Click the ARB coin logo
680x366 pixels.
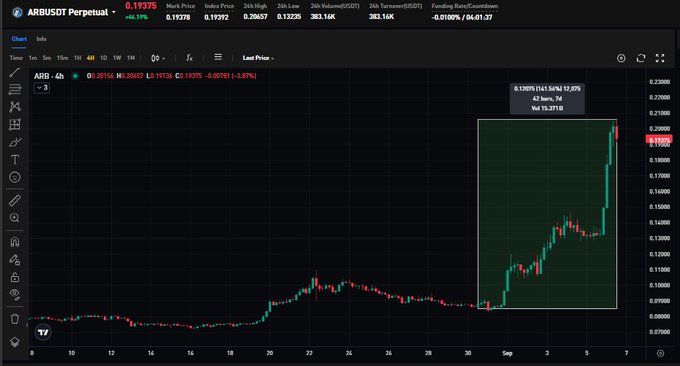tap(17, 12)
